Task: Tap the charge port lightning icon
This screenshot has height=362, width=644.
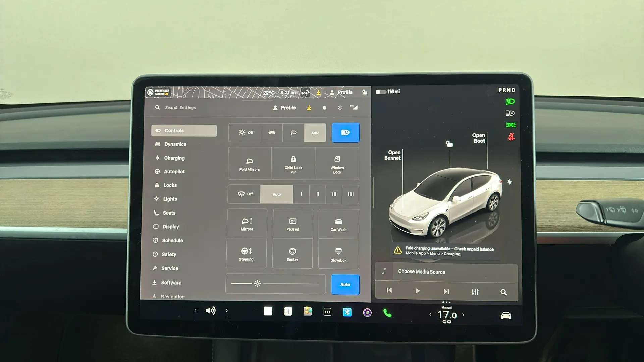Action: point(509,182)
